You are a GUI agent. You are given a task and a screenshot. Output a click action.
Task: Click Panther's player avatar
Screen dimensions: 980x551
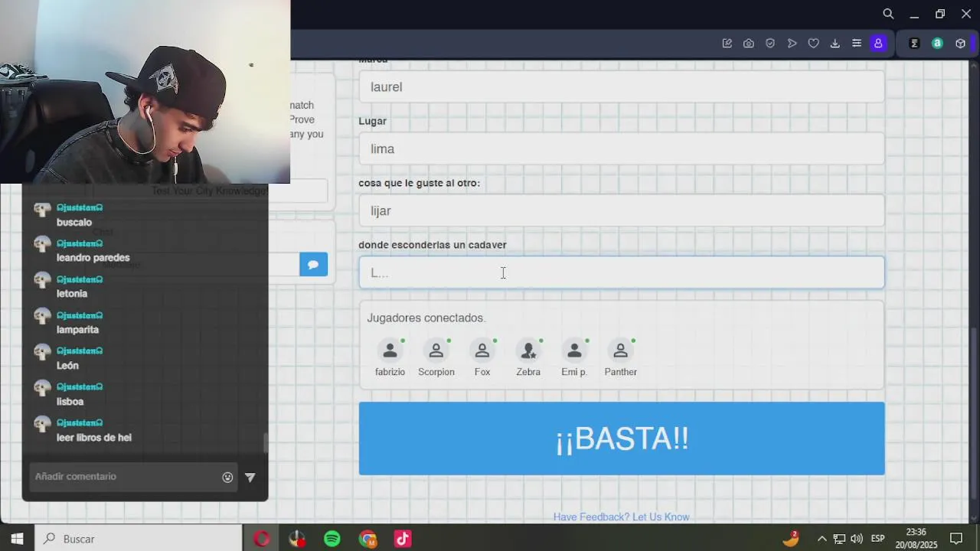[x=620, y=350]
